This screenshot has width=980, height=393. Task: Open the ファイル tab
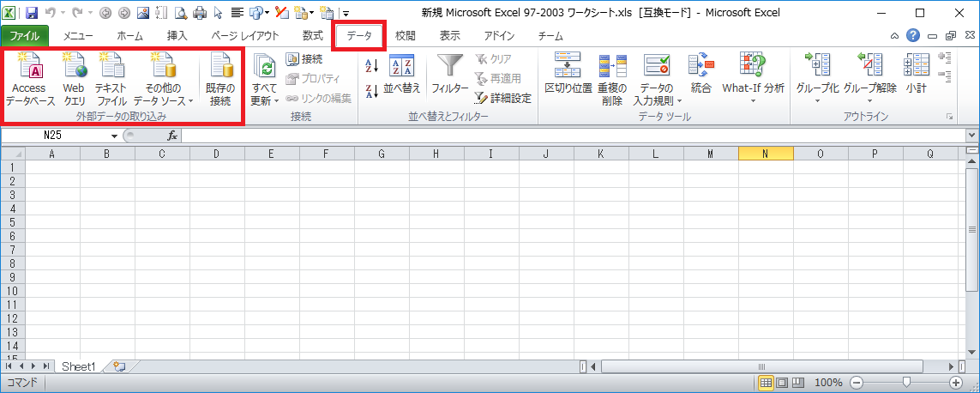[24, 36]
